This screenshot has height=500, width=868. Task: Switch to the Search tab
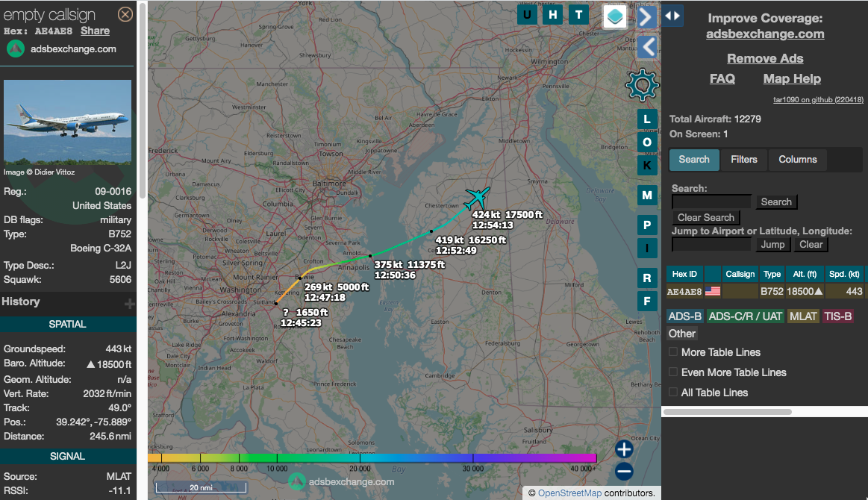click(x=694, y=160)
